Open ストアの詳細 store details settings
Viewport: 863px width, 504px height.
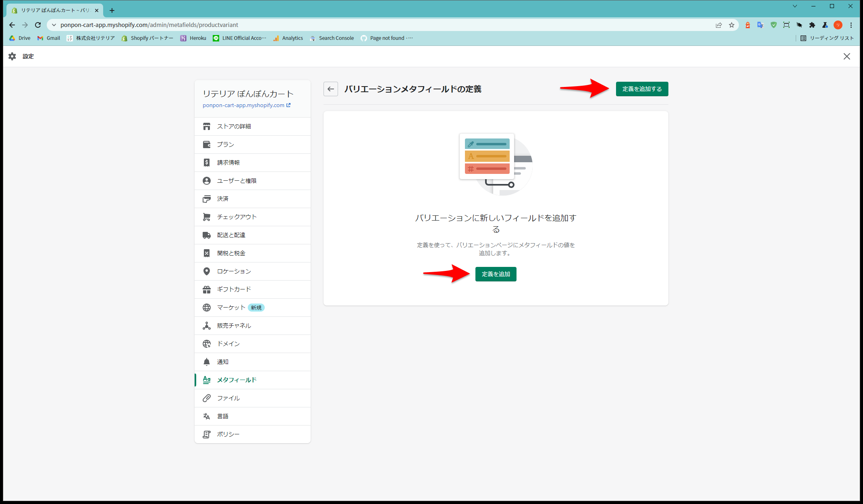[x=234, y=126]
